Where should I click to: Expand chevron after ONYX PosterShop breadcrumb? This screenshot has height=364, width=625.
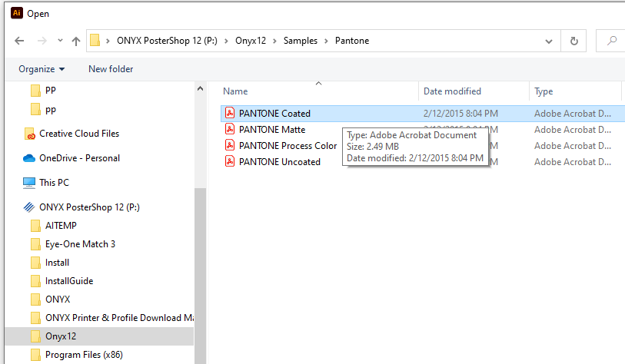[226, 41]
